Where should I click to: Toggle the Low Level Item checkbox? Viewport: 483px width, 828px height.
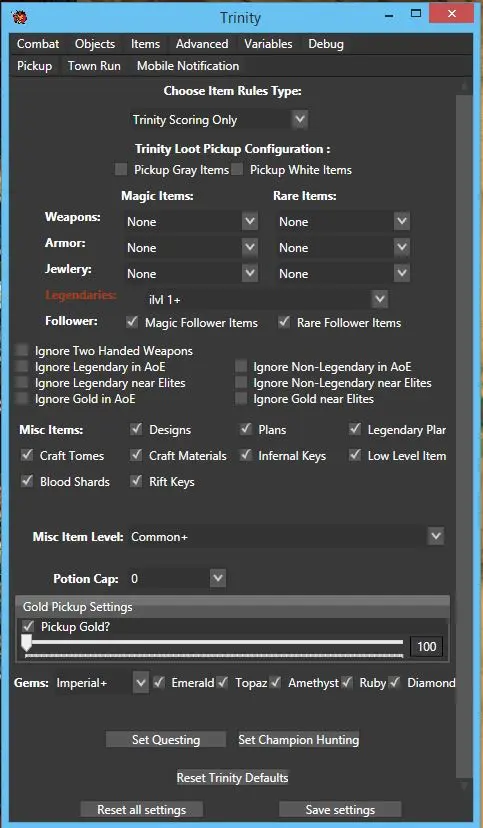(x=355, y=455)
